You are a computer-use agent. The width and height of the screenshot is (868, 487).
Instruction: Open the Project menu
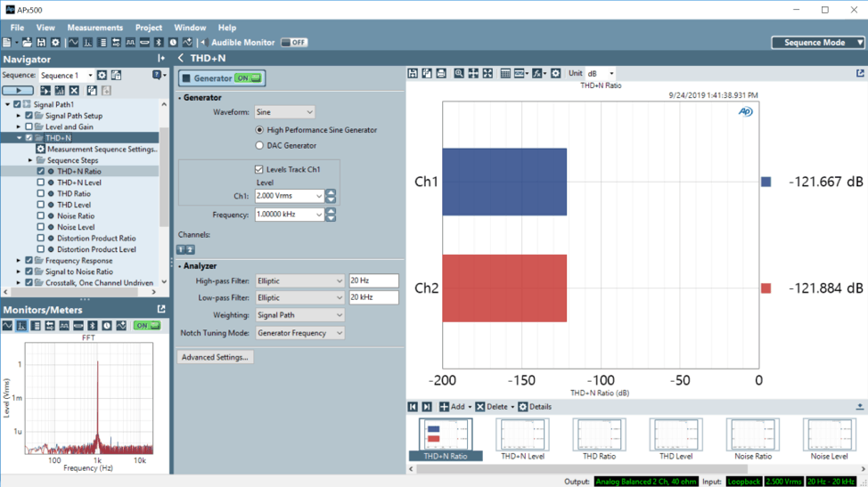(x=149, y=28)
